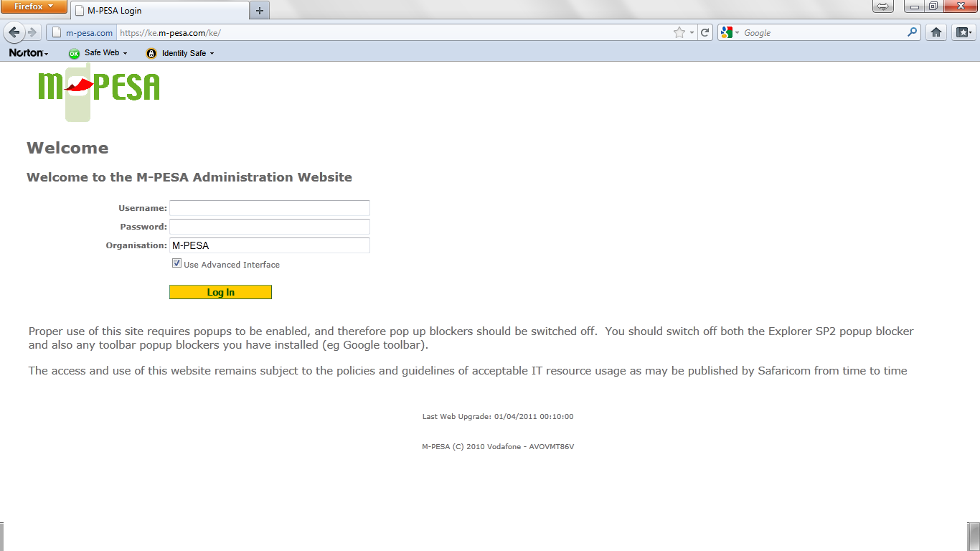Restore down the Firefox window
The image size is (980, 551).
point(933,6)
